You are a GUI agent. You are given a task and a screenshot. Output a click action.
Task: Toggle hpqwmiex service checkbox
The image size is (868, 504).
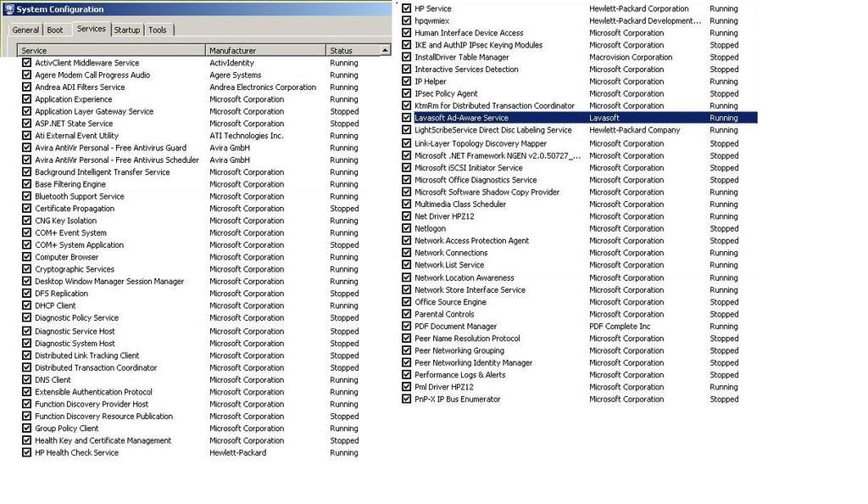pyautogui.click(x=406, y=20)
